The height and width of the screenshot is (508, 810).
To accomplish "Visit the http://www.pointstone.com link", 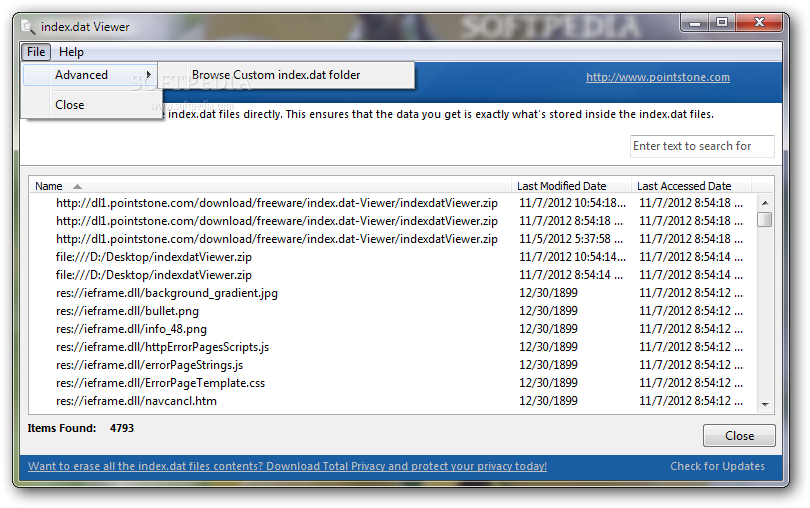I will pyautogui.click(x=658, y=77).
